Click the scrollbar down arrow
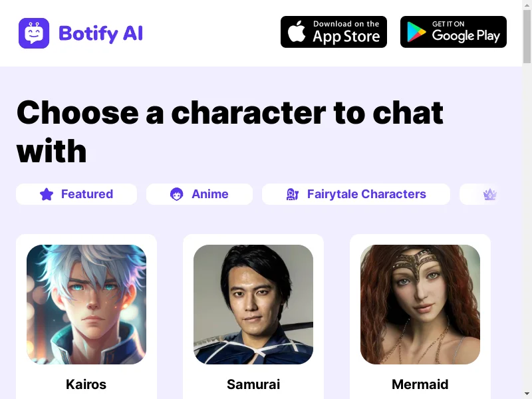Viewport: 532px width, 399px height. pos(527,394)
